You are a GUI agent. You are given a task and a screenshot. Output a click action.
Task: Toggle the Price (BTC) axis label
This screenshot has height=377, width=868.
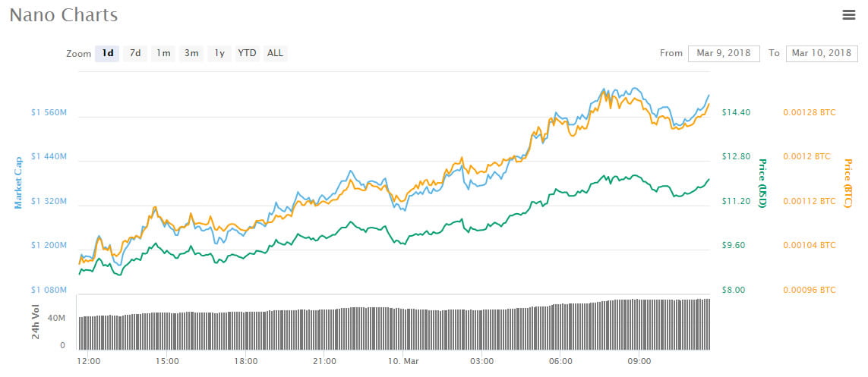847,183
